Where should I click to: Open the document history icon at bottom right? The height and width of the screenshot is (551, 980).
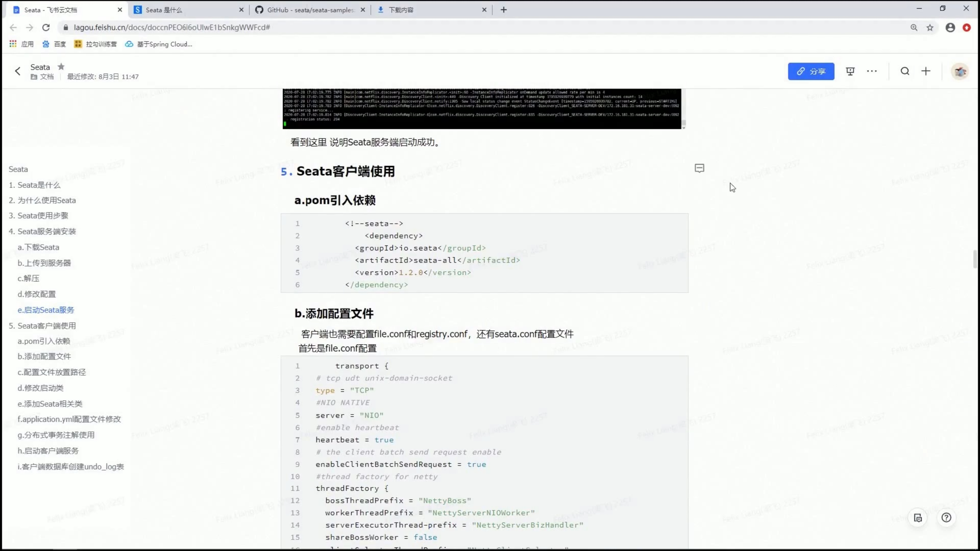point(918,518)
